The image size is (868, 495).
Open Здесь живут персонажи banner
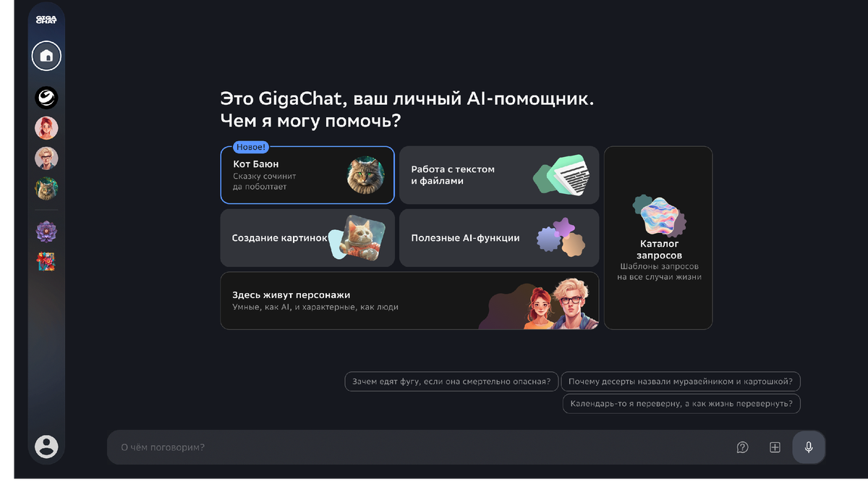[x=409, y=301]
